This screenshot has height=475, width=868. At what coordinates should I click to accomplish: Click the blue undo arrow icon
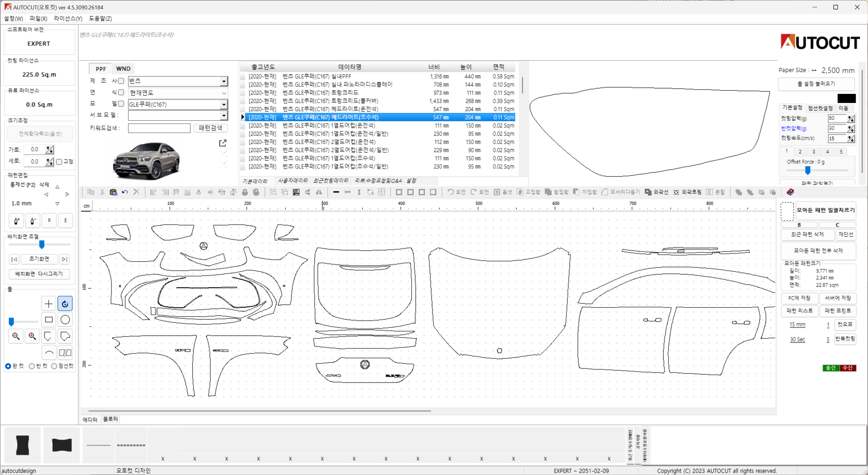[125, 192]
